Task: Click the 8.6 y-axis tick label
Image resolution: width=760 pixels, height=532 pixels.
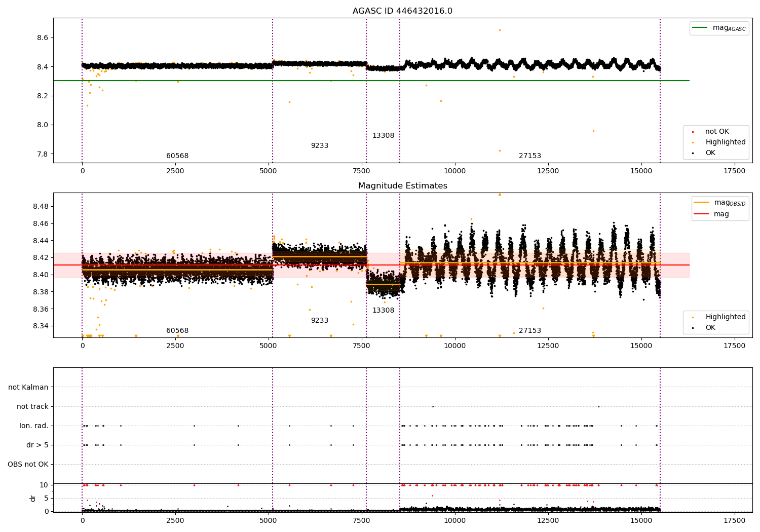Action: [43, 38]
